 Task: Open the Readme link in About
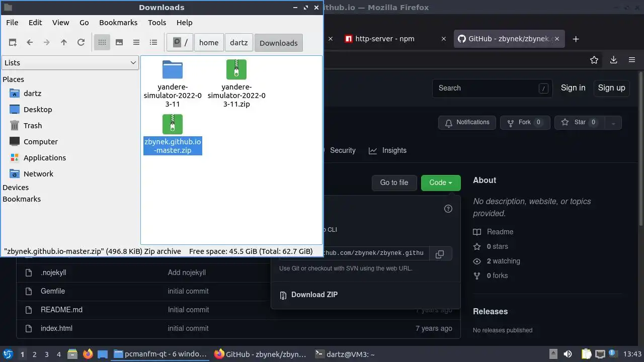point(494,232)
